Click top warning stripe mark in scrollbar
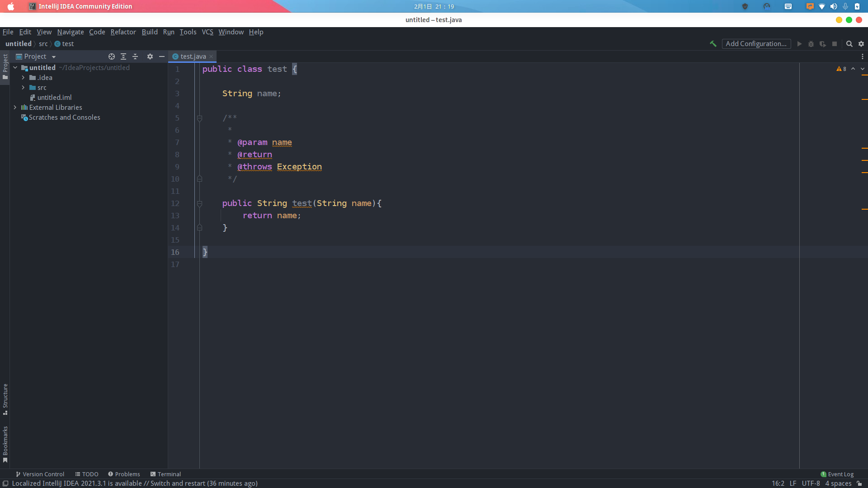 coord(864,75)
